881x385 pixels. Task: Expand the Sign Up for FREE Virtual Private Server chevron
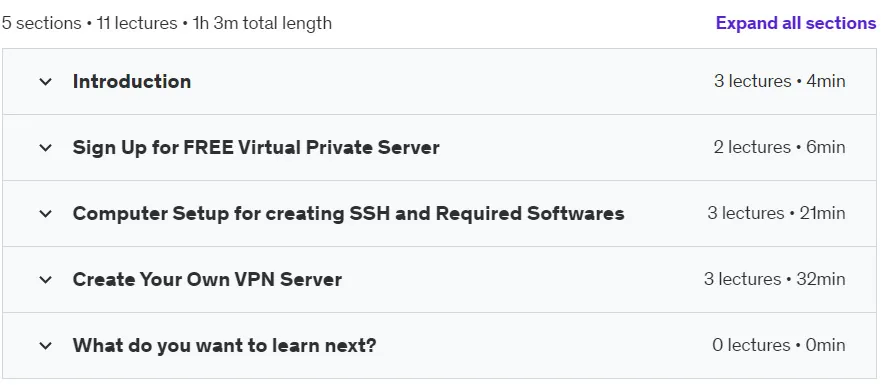pos(46,148)
